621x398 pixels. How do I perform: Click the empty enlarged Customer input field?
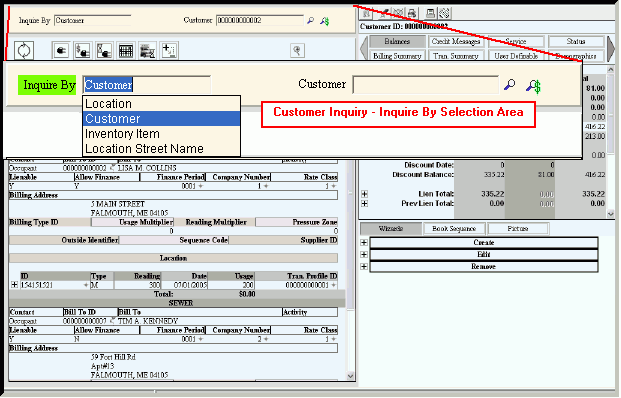point(426,85)
